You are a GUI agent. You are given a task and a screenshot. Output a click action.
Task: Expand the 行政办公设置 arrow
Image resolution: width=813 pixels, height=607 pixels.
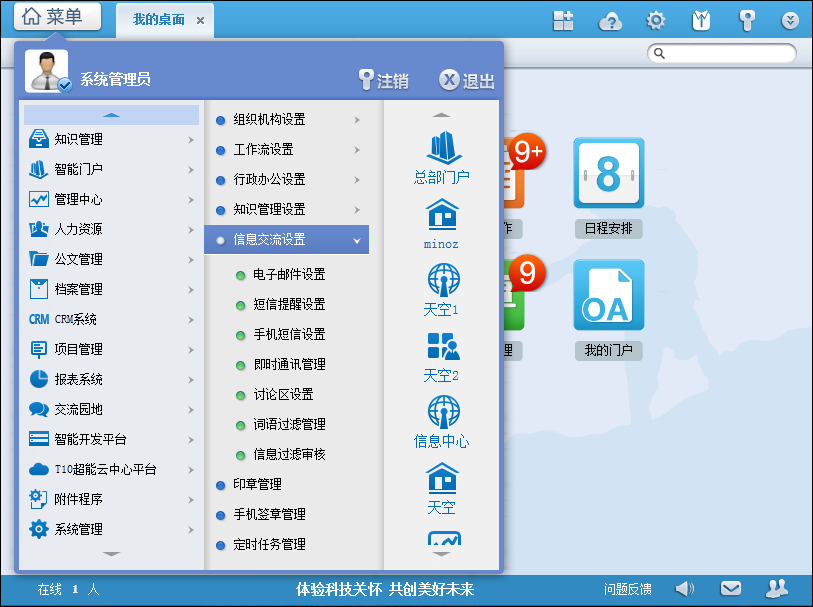(357, 180)
